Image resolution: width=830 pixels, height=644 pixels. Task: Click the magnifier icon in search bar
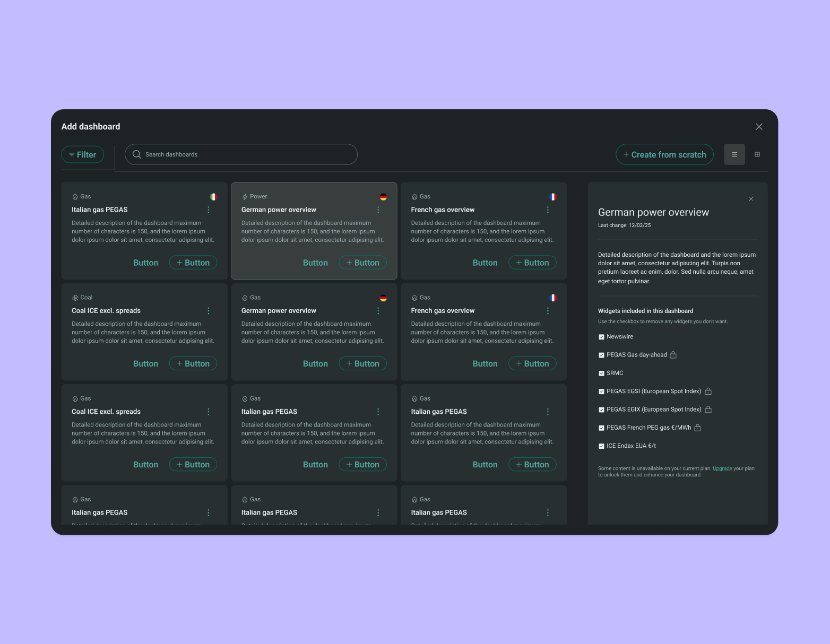coord(137,154)
